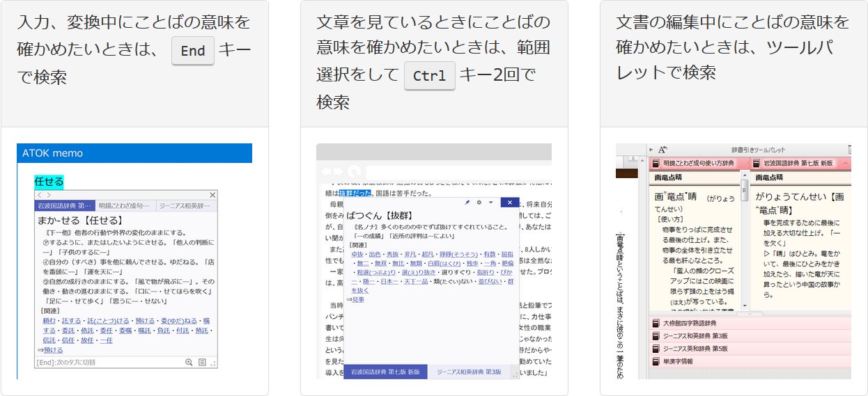The image size is (868, 396).
Task: Click the list menu icon in the popup footer
Action: [x=202, y=363]
